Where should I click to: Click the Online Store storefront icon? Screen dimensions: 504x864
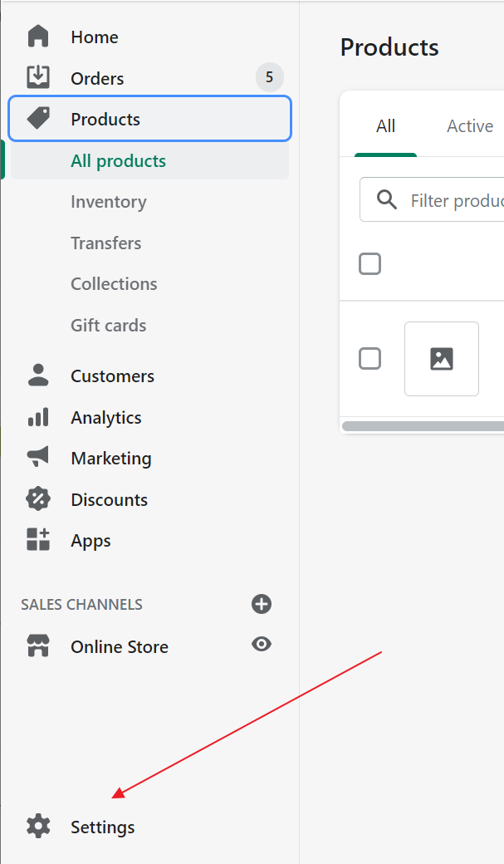[38, 646]
